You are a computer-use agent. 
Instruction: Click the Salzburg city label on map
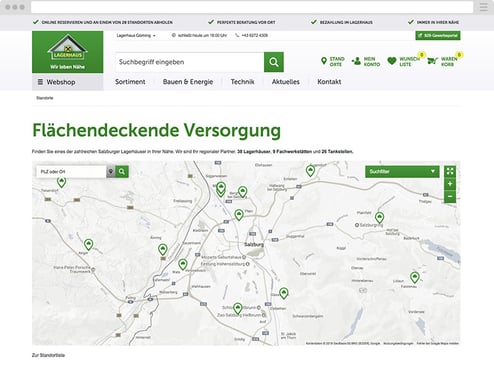[x=254, y=245]
